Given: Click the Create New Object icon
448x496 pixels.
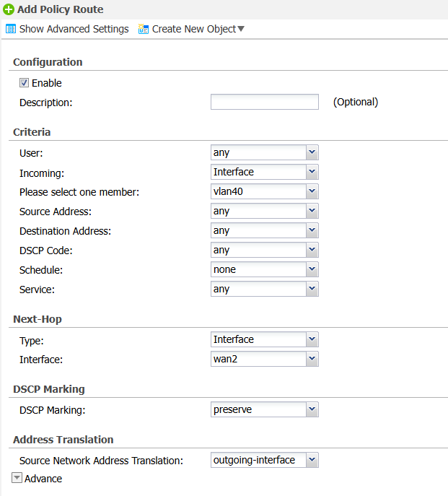Looking at the screenshot, I should click(x=144, y=29).
